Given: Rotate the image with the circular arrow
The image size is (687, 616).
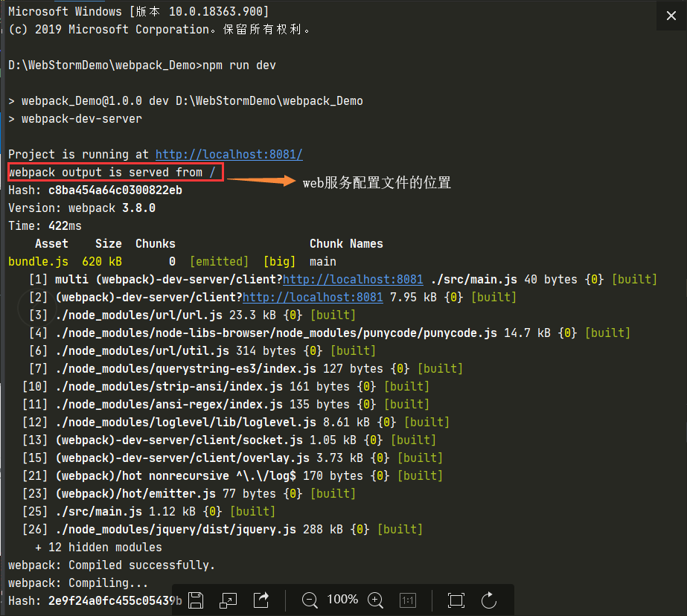Looking at the screenshot, I should [x=489, y=600].
